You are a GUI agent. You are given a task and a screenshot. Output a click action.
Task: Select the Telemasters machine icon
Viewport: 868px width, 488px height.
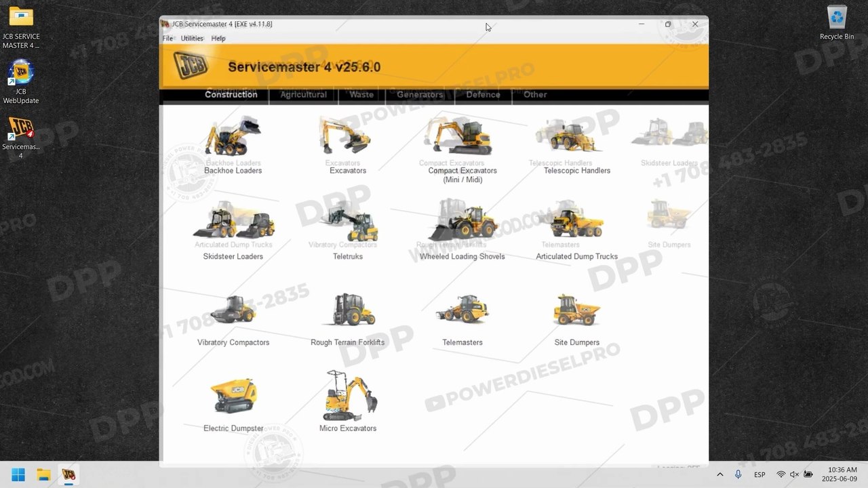pos(462,309)
